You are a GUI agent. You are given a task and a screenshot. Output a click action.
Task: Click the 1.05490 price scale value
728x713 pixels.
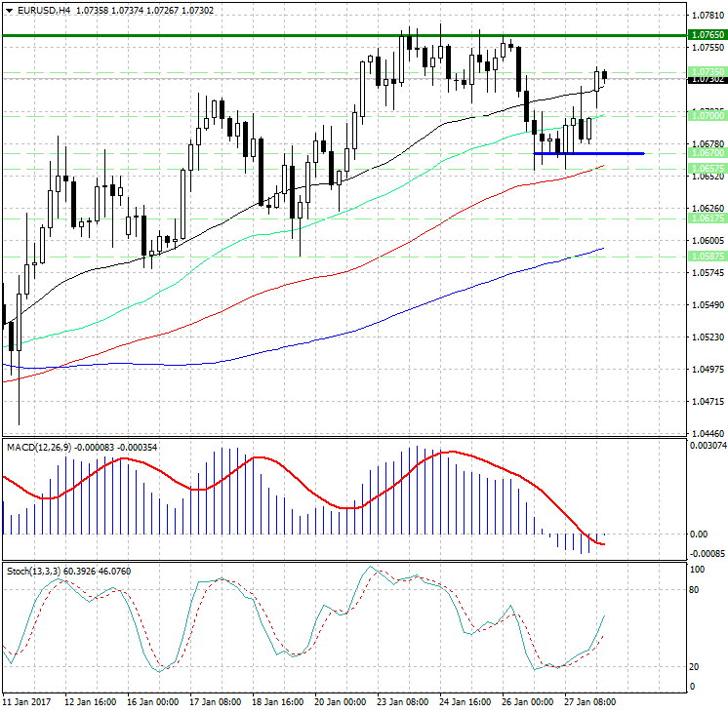(x=708, y=304)
